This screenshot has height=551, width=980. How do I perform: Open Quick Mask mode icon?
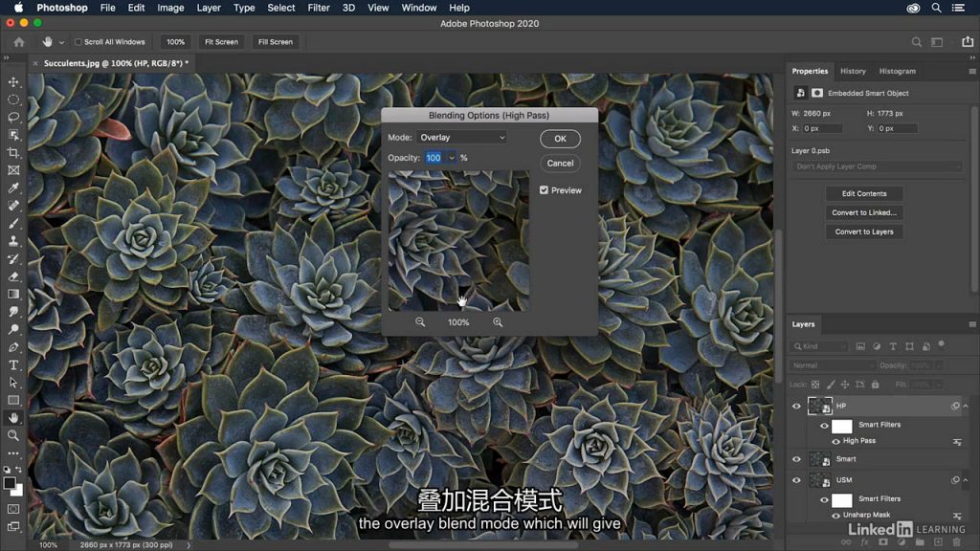[13, 509]
